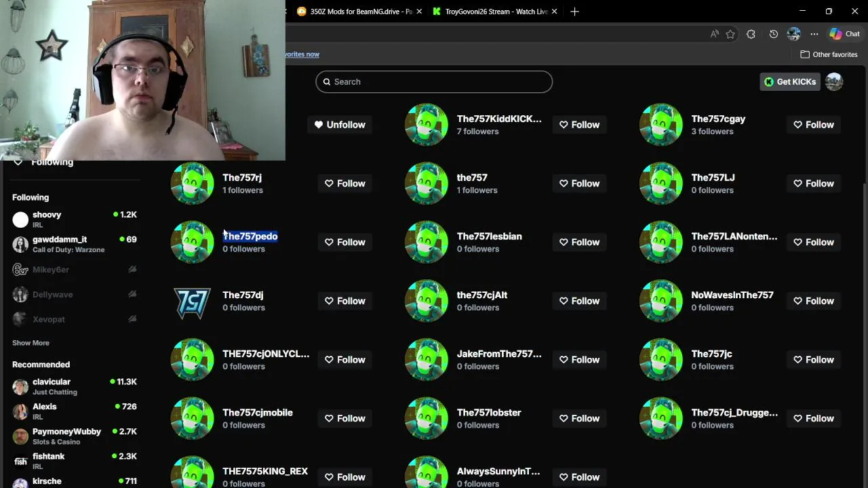Image resolution: width=868 pixels, height=488 pixels.
Task: Switch to 350Z Mods for BeamNG.drive tab
Action: (359, 12)
